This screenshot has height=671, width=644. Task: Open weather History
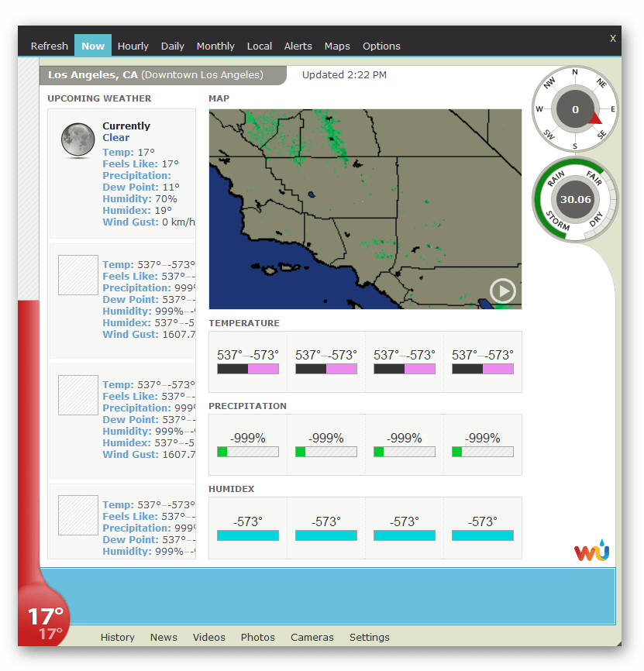point(117,637)
